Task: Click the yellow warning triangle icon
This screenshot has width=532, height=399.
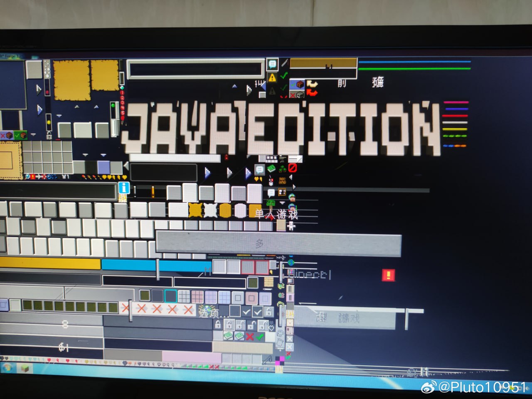Action: [272, 77]
